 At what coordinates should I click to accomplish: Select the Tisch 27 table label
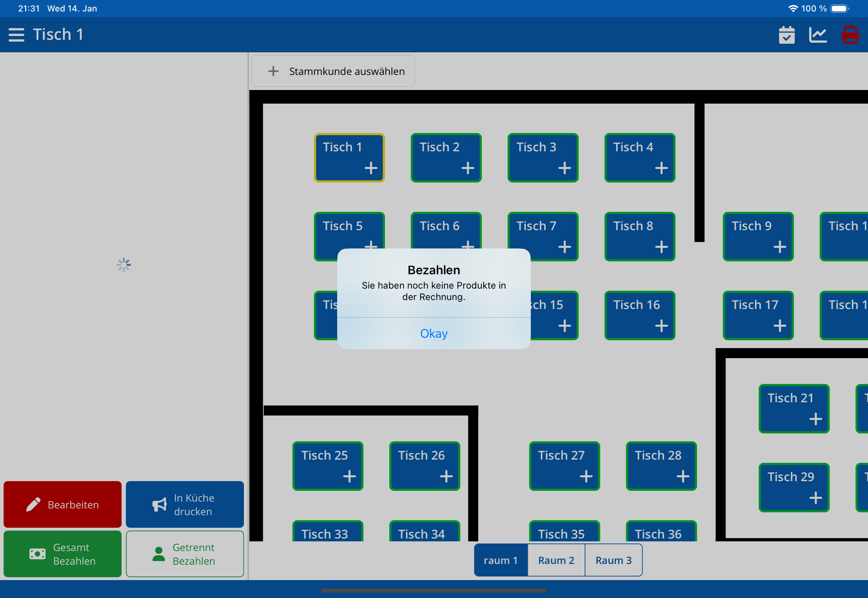[561, 455]
